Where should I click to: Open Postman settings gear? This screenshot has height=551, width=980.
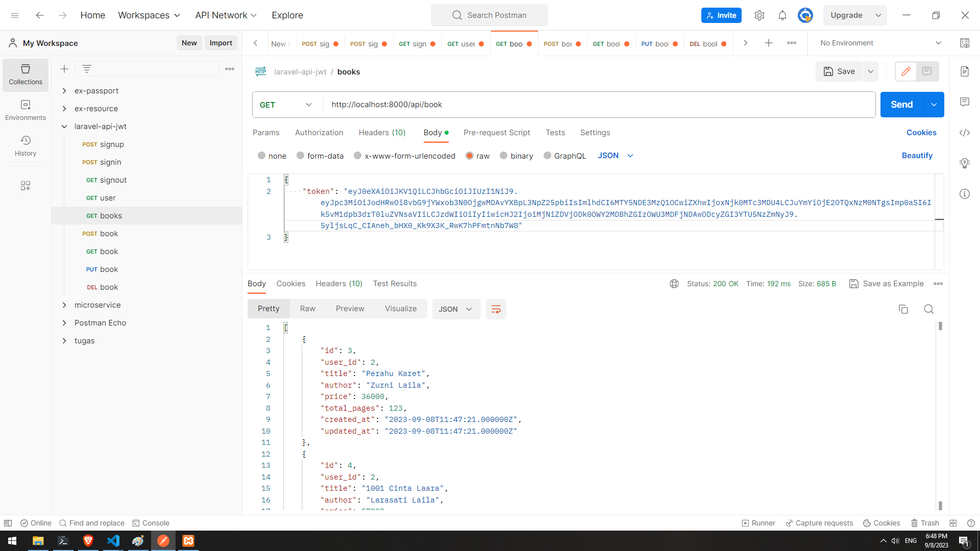pos(759,15)
